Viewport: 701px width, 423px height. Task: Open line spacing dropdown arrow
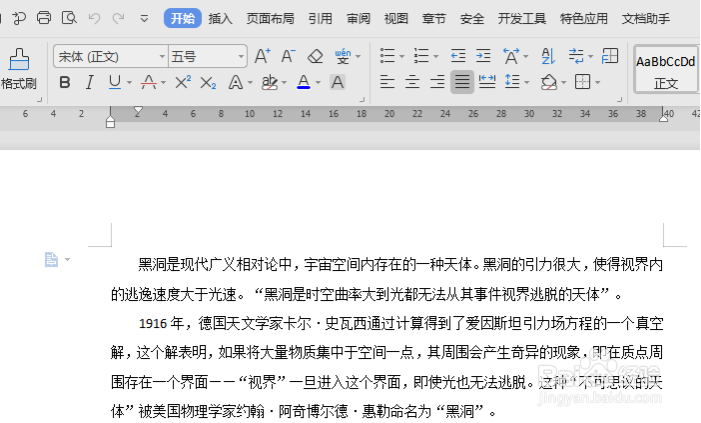coord(527,82)
